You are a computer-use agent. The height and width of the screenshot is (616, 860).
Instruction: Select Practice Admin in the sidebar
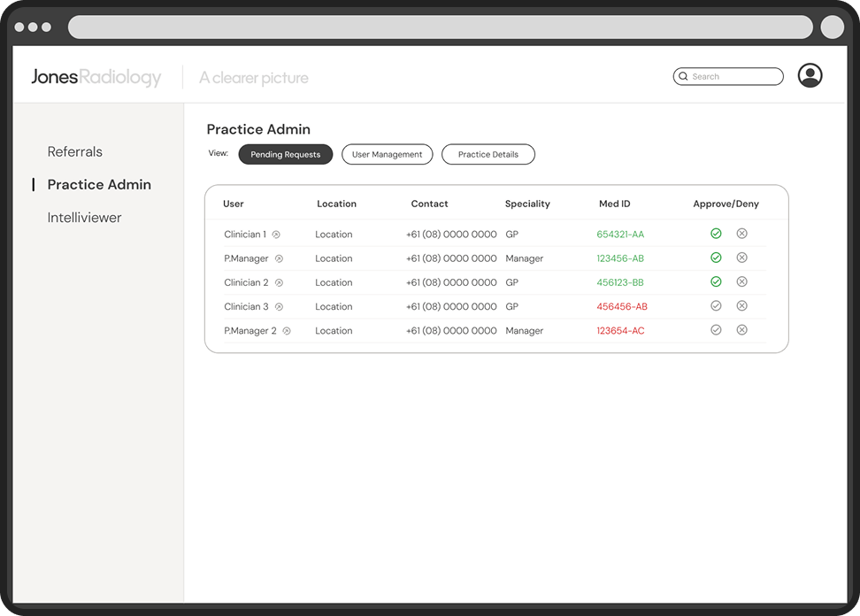point(99,185)
